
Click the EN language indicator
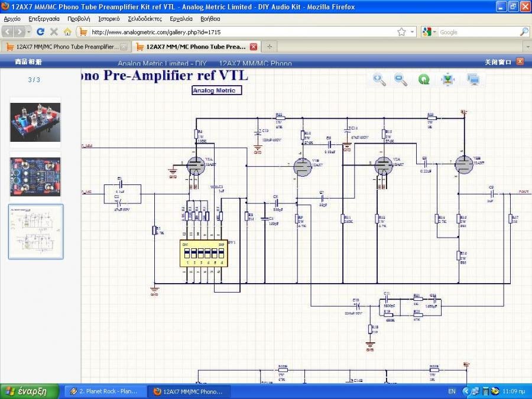click(x=452, y=391)
